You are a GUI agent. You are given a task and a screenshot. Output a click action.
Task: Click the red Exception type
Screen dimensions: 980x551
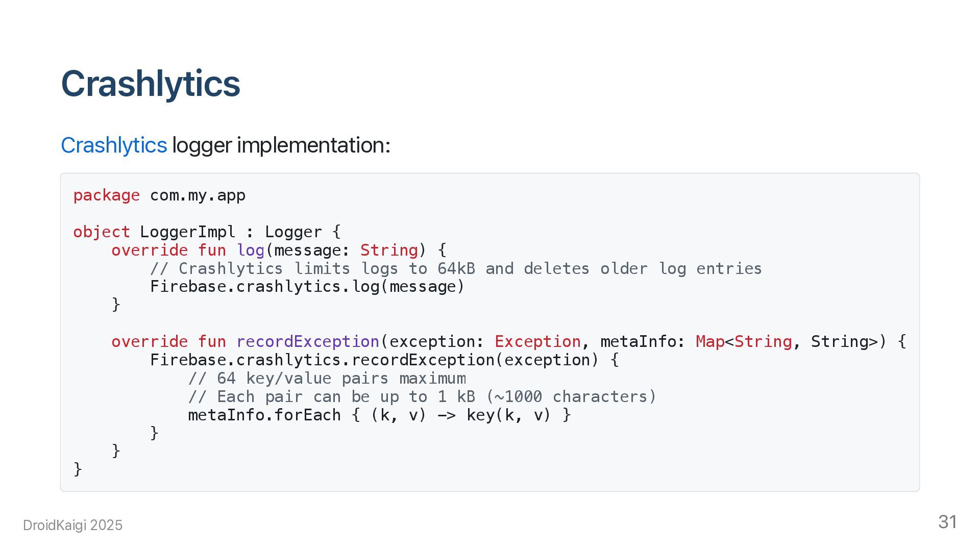(x=537, y=342)
